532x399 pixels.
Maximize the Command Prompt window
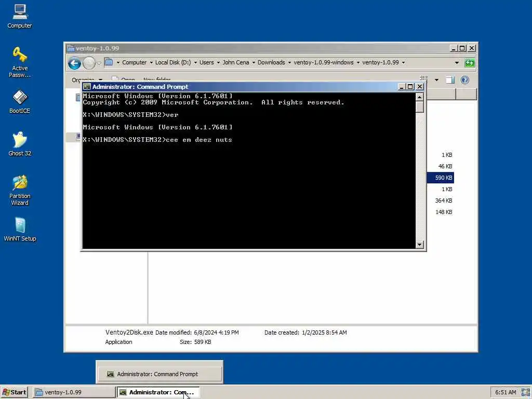[x=410, y=87]
